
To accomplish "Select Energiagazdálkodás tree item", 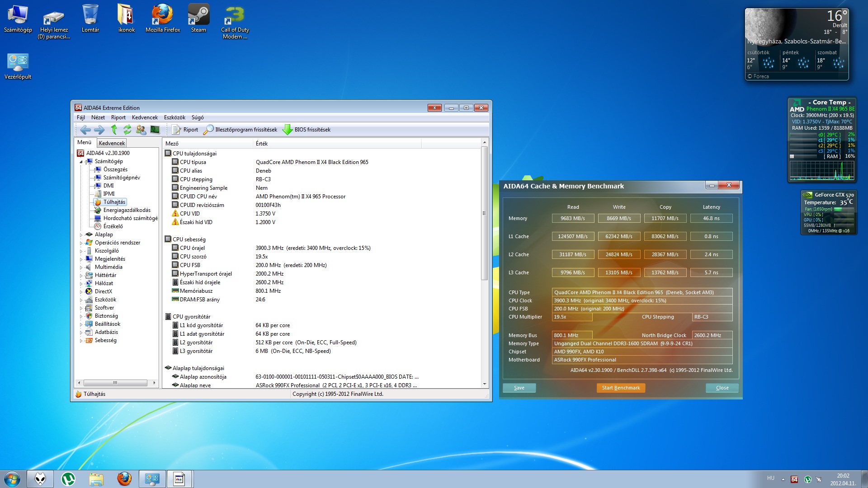I will tap(127, 210).
